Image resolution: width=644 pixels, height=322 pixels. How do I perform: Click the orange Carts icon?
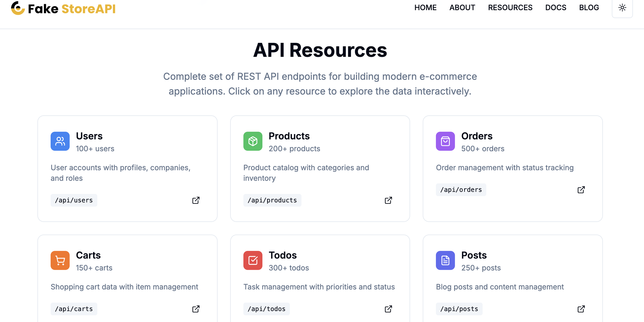pos(60,260)
